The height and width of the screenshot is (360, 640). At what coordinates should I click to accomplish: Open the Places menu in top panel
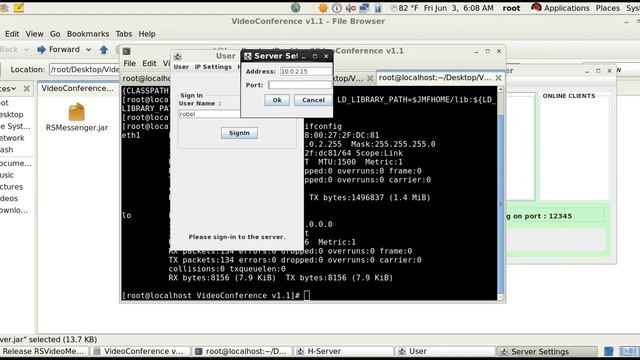tap(607, 8)
